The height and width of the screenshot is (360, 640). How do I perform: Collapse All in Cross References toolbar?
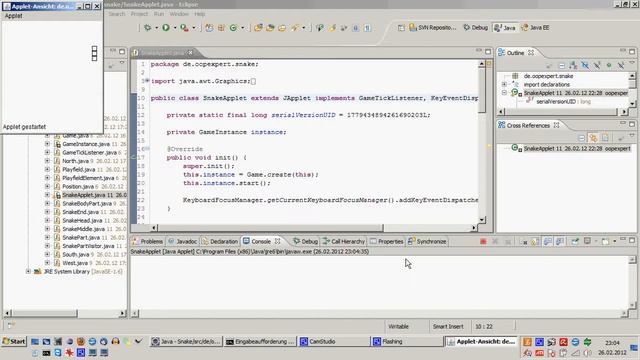coord(581,138)
